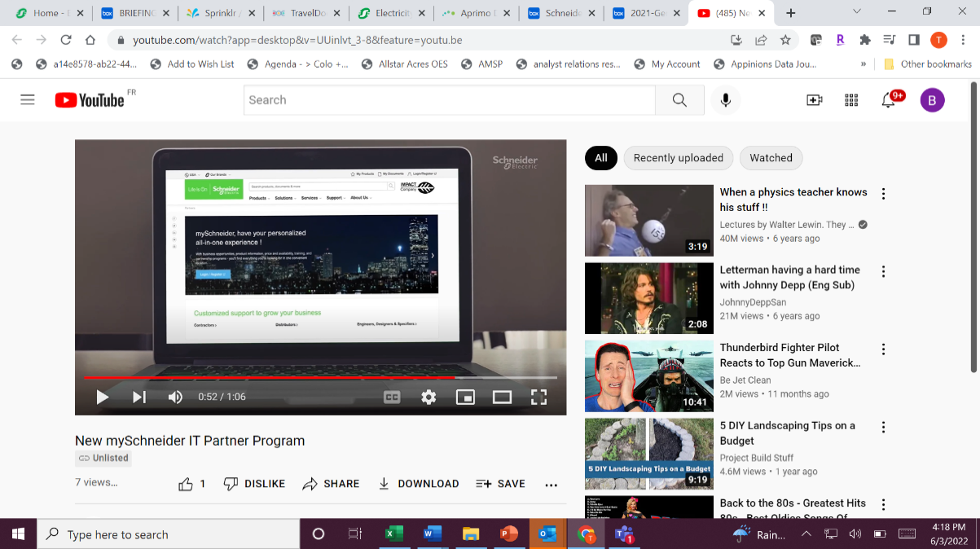Viewport: 980px width, 549px height.
Task: Start voice search with the microphone
Action: click(x=725, y=100)
